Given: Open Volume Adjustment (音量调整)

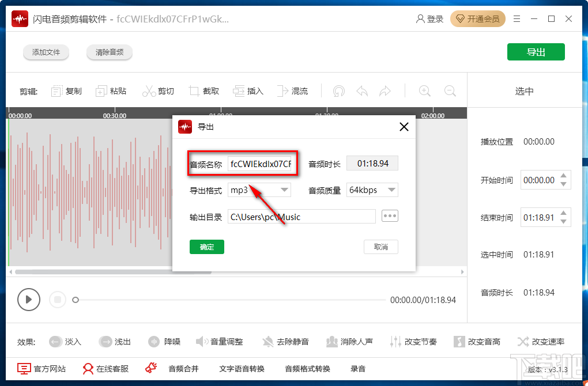Looking at the screenshot, I should pos(220,342).
